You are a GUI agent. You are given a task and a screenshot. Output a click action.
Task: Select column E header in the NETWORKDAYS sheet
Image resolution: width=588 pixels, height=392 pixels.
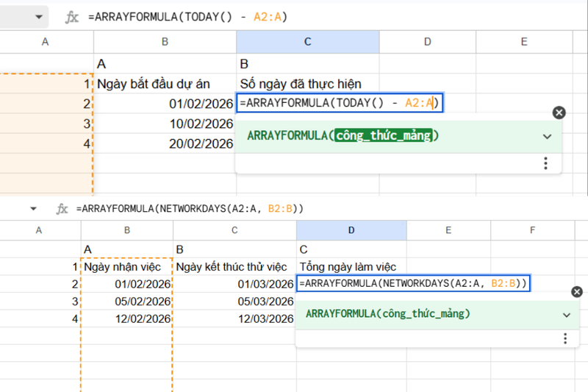click(448, 230)
